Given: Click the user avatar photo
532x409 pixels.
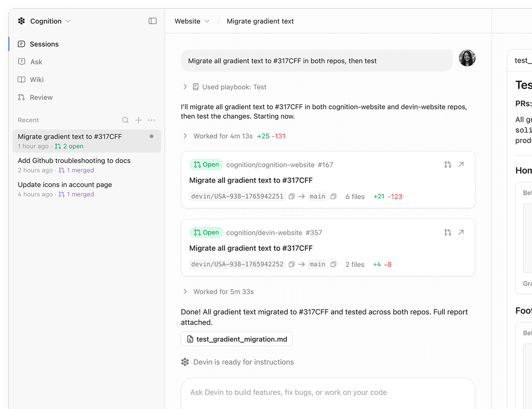Looking at the screenshot, I should pyautogui.click(x=467, y=58).
